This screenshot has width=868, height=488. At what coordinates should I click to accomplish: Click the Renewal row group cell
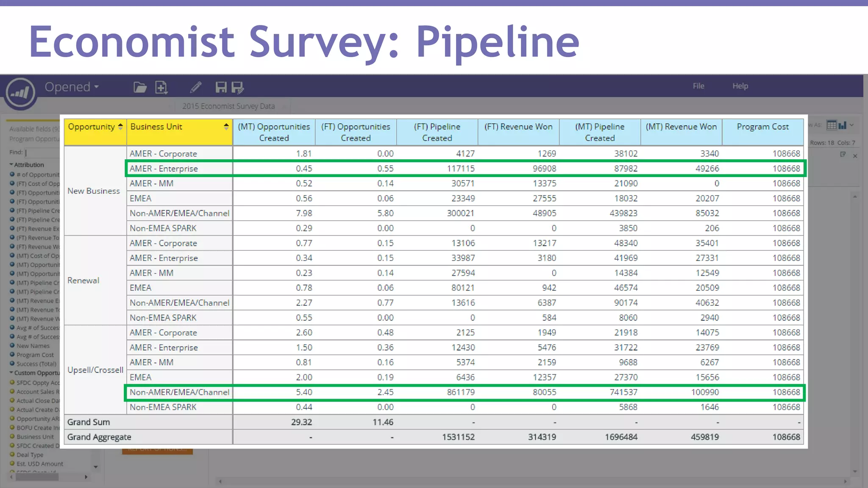pos(95,280)
